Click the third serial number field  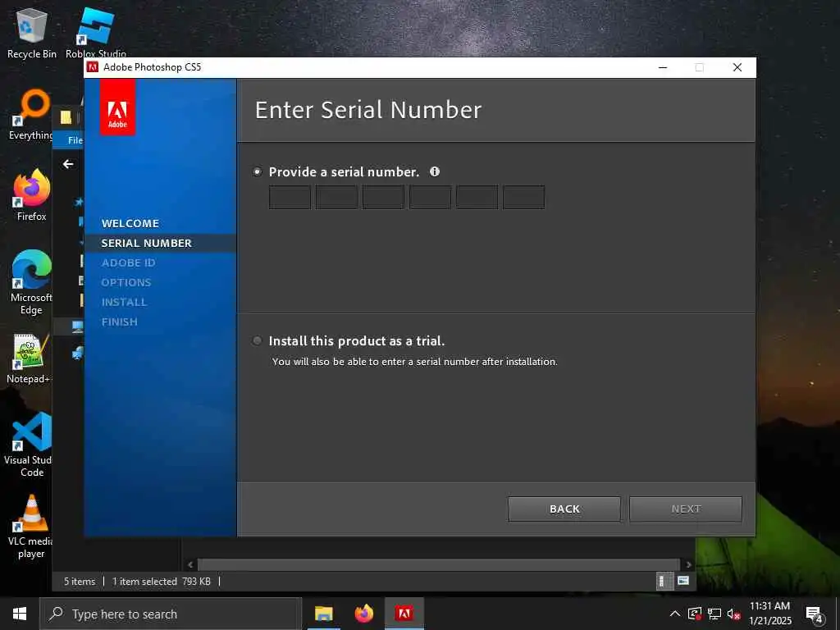click(x=384, y=197)
